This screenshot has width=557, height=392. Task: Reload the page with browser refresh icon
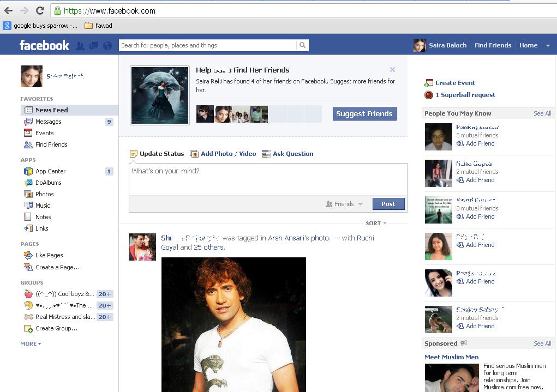40,10
